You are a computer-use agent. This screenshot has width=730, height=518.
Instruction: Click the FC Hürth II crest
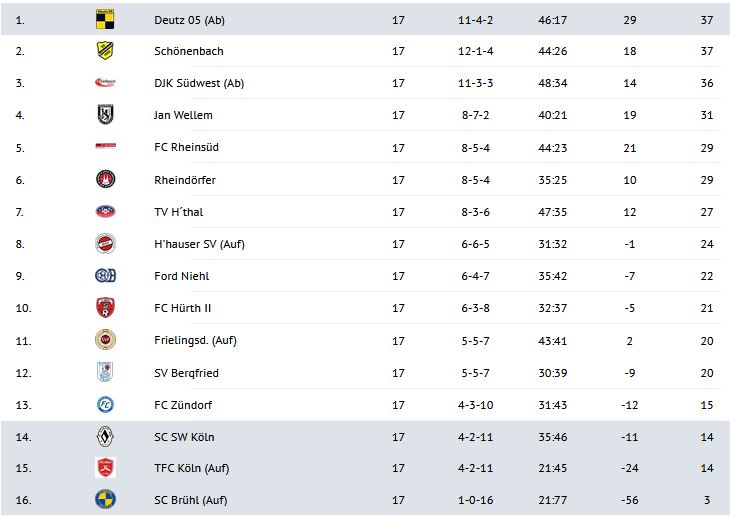106,308
